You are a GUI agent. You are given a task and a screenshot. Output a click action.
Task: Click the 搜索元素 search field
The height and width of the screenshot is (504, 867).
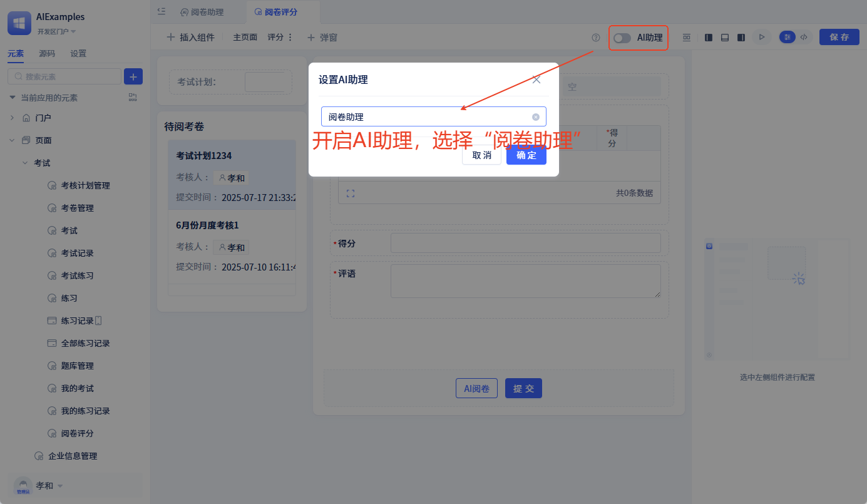(64, 76)
